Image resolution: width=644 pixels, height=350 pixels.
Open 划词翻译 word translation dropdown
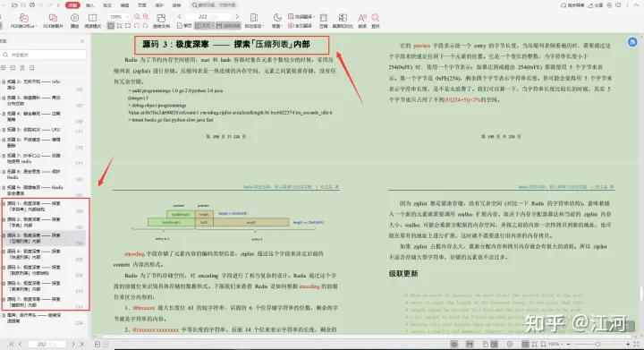pyautogui.click(x=301, y=16)
